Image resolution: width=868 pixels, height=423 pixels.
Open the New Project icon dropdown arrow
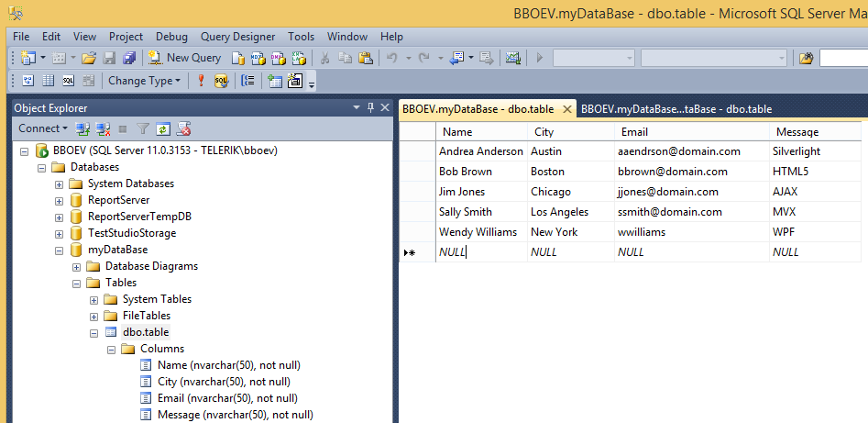point(43,58)
